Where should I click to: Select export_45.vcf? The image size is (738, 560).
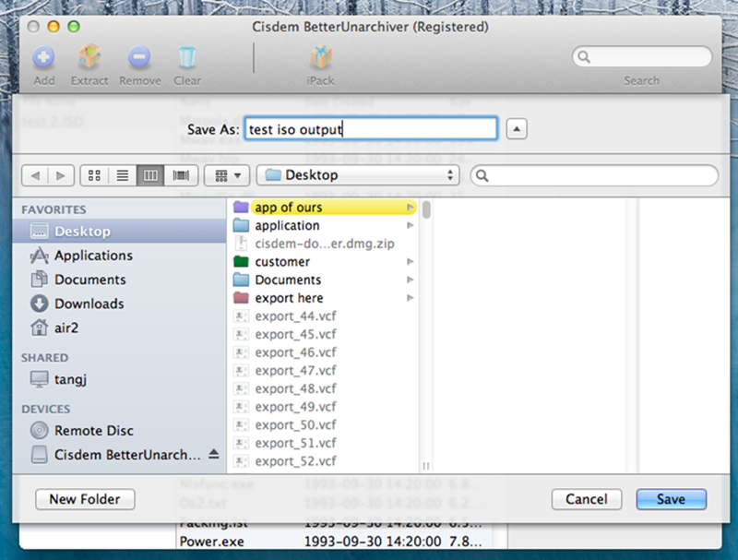[x=325, y=334]
